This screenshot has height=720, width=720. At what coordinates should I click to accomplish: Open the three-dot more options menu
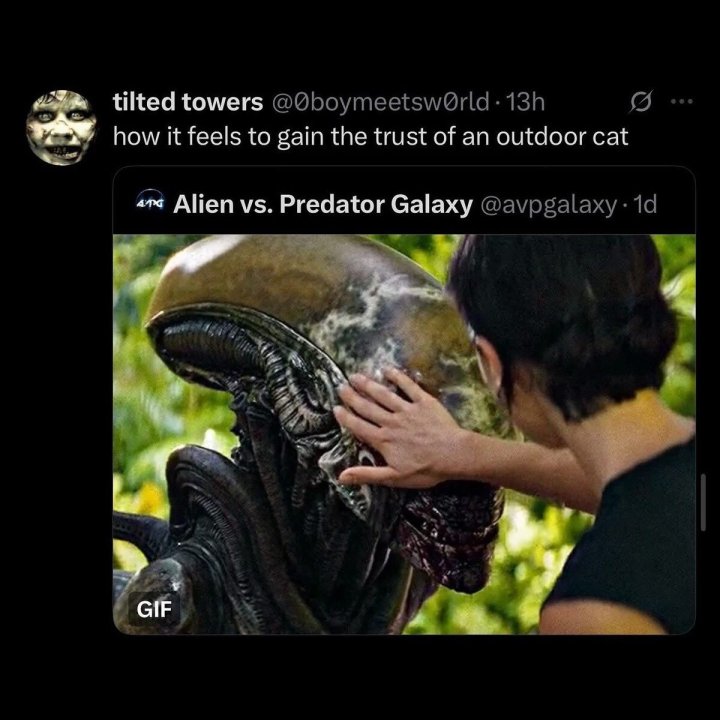tap(681, 101)
